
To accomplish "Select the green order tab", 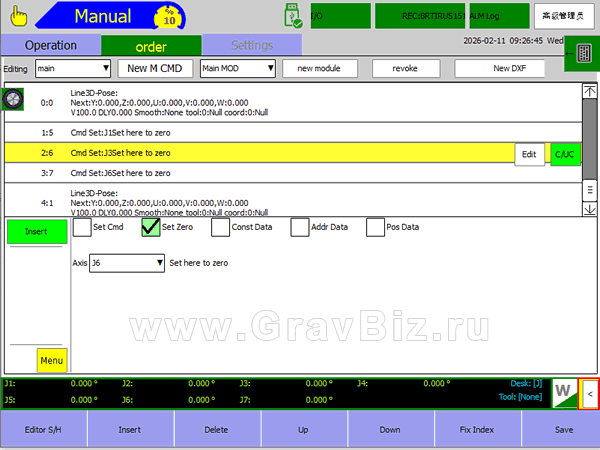I will 151,45.
